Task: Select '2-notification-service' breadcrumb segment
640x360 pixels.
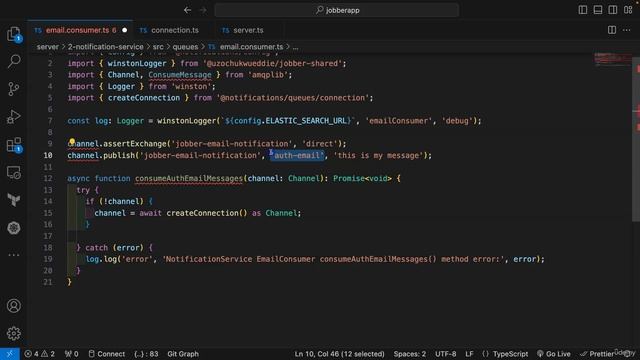Action: click(106, 47)
